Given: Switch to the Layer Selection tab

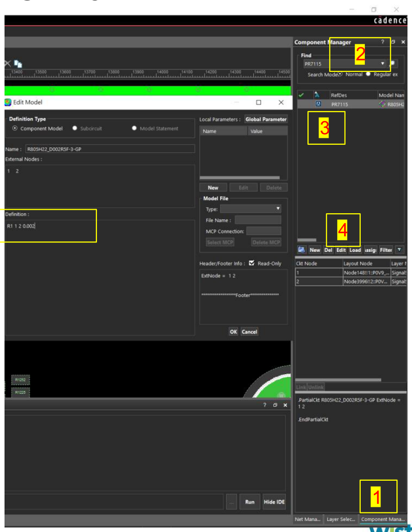Looking at the screenshot, I should click(341, 519).
